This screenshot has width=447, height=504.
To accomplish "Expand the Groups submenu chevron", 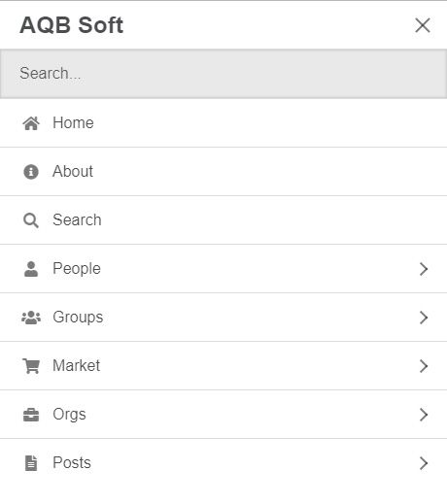I will 424,318.
